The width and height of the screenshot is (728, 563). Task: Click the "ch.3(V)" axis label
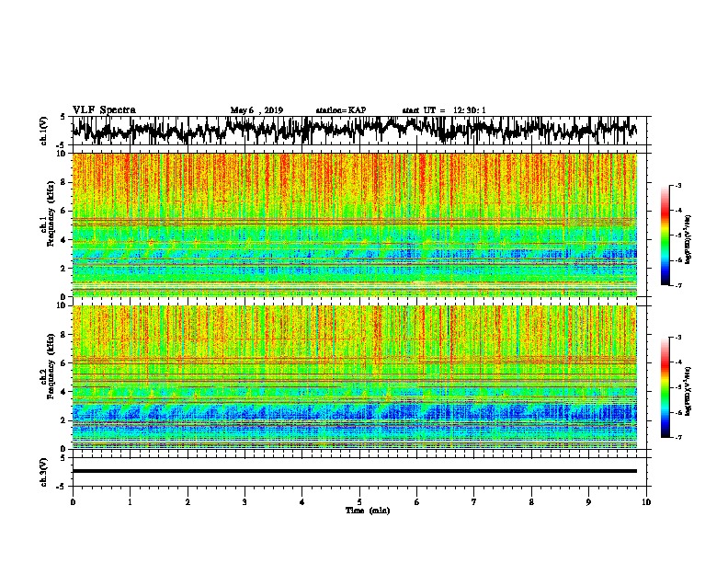tap(43, 472)
